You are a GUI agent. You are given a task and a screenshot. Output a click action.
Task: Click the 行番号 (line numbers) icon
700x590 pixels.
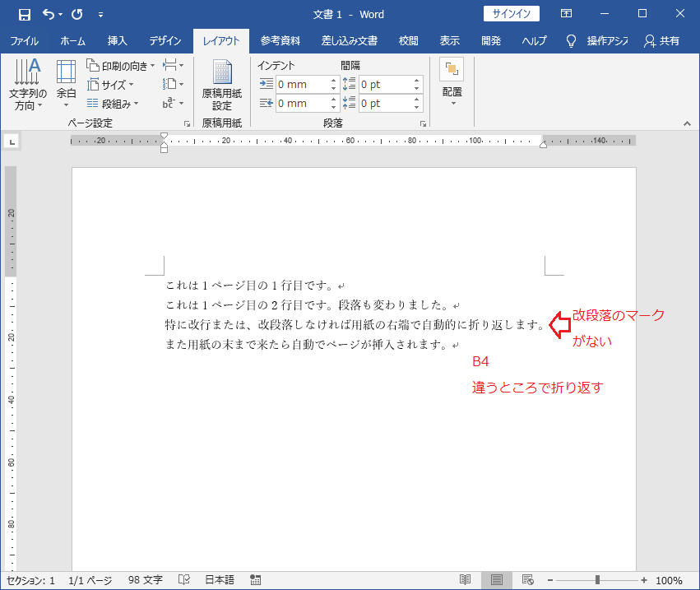click(x=170, y=84)
